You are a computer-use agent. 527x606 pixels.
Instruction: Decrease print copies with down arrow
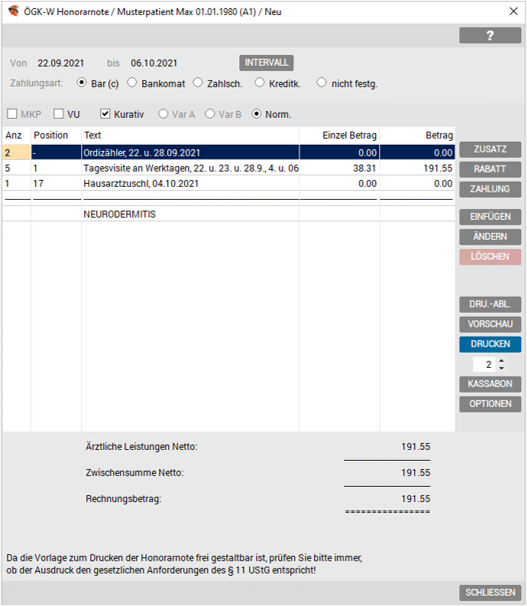(x=501, y=368)
